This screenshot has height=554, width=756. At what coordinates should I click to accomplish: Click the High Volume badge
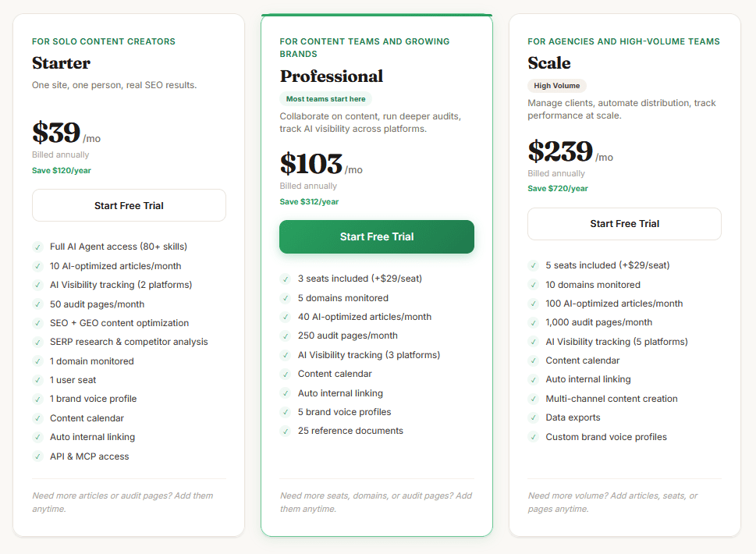(557, 85)
